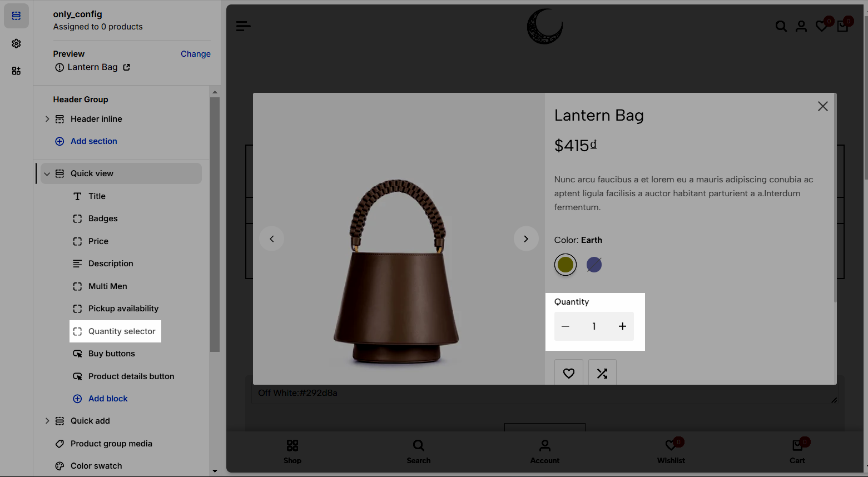Click the header wishlist heart icon
Screen dimensions: 868x477
(x=821, y=26)
